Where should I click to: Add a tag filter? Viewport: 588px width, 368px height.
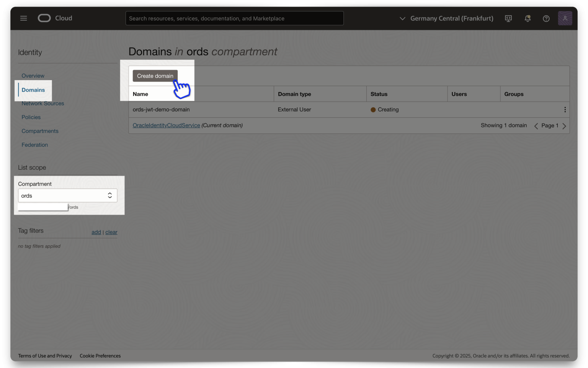[96, 232]
